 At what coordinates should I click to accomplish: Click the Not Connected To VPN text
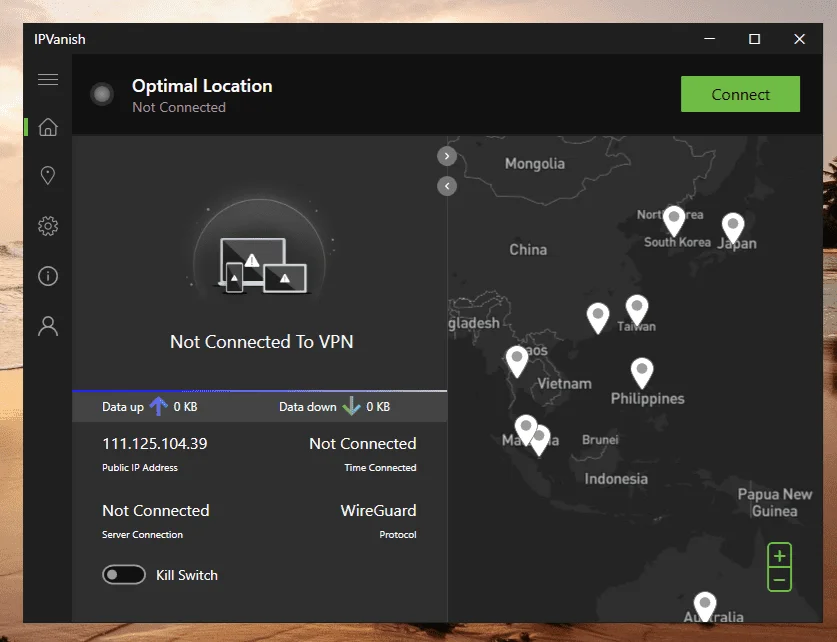[262, 342]
